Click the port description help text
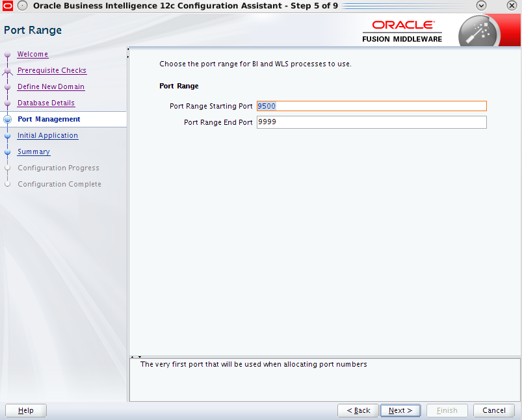This screenshot has height=420, width=522. point(254,364)
